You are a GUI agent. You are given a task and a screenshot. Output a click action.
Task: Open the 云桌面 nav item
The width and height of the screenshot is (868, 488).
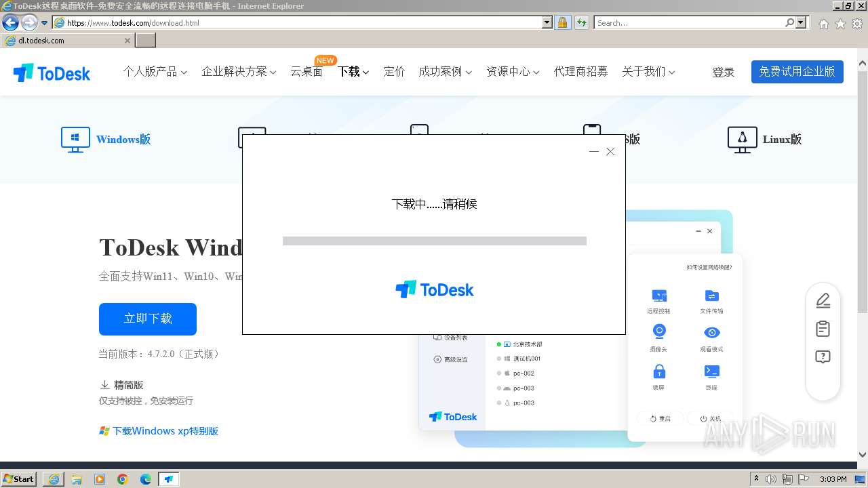(x=307, y=71)
